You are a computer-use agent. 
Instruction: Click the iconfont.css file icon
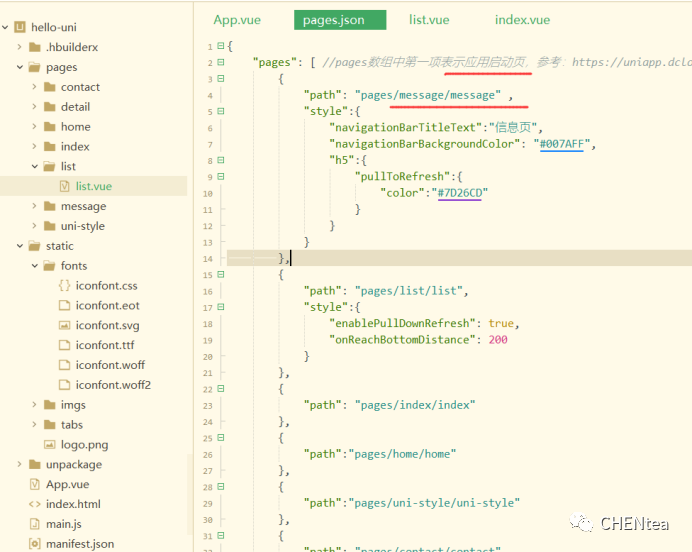pos(65,286)
